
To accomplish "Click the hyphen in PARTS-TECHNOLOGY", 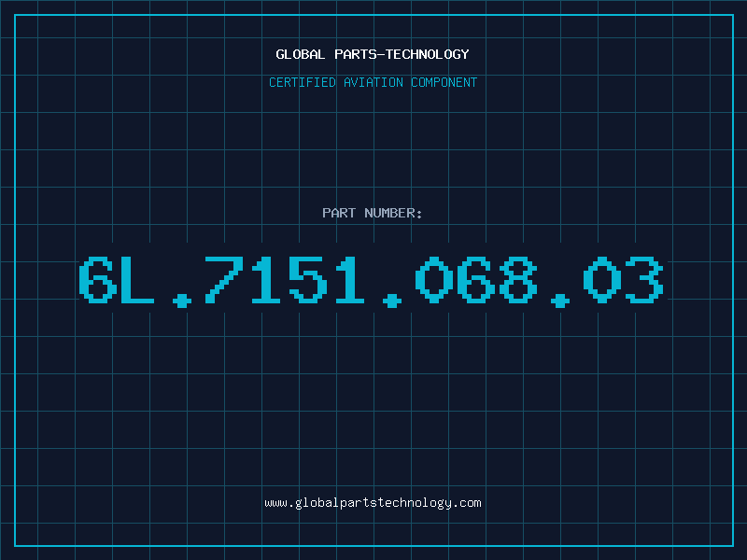I will click(381, 55).
